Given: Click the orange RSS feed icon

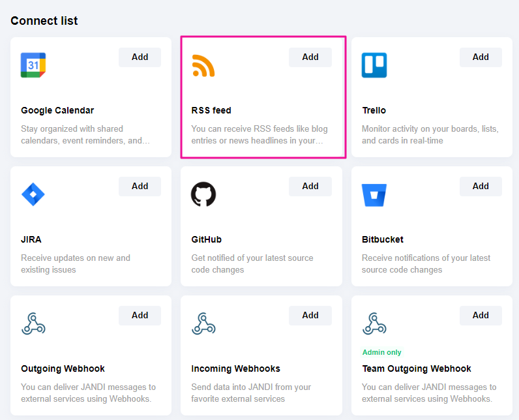Looking at the screenshot, I should pyautogui.click(x=203, y=65).
